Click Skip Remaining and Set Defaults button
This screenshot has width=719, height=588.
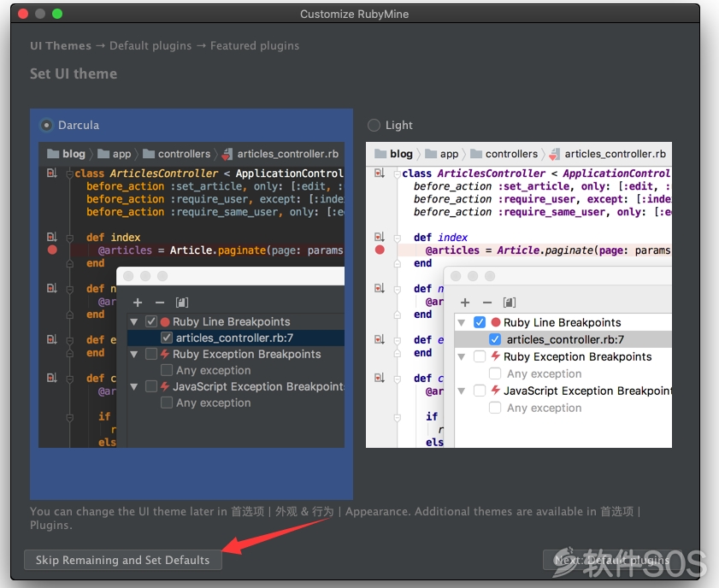[x=123, y=560]
